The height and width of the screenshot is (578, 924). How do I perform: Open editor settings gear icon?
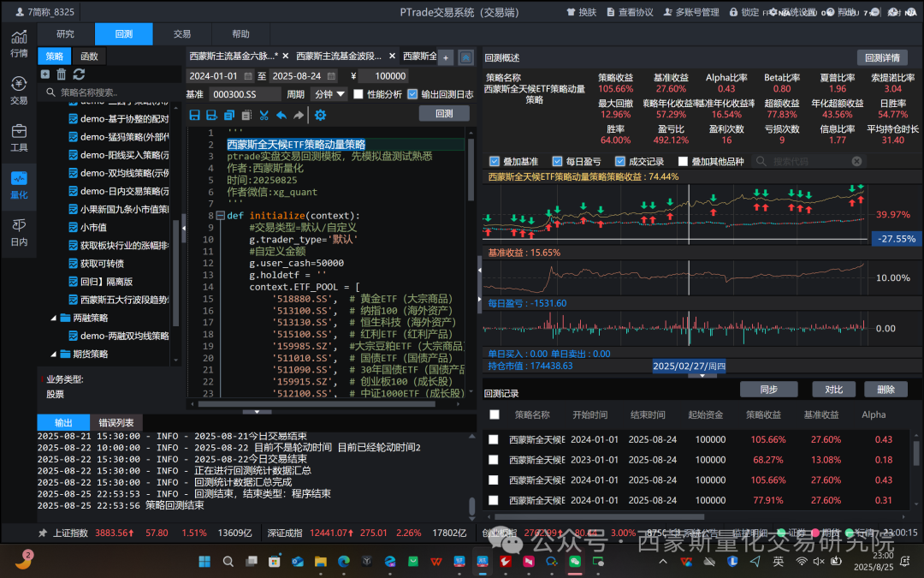click(x=320, y=115)
